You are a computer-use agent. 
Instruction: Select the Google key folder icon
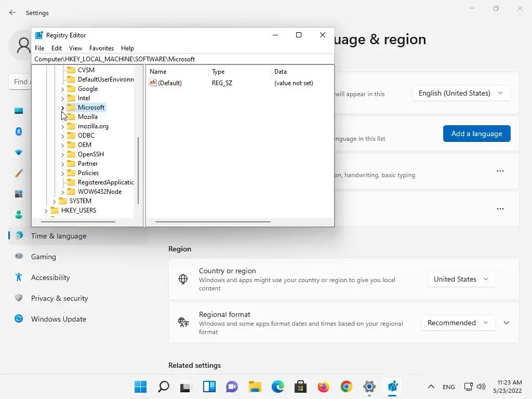coord(71,88)
